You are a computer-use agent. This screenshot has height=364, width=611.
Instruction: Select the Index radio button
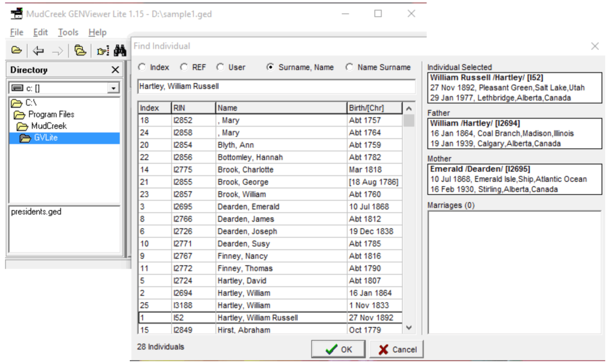(142, 67)
